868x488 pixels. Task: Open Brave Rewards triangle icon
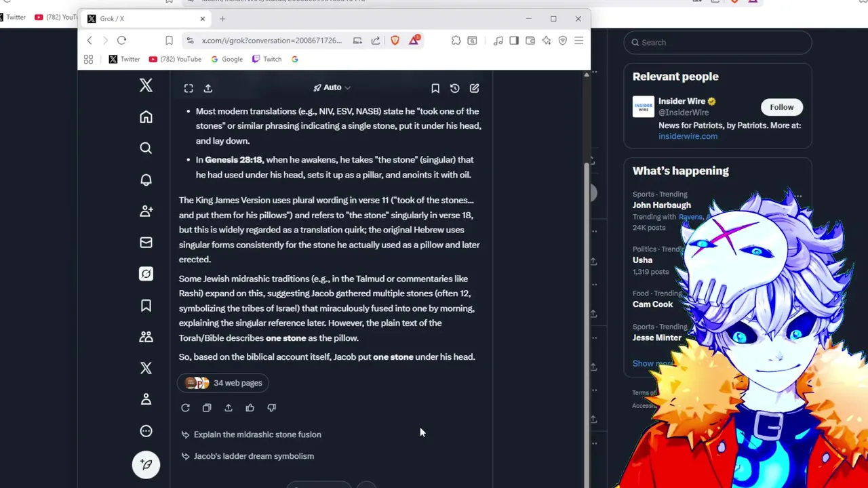pos(414,41)
